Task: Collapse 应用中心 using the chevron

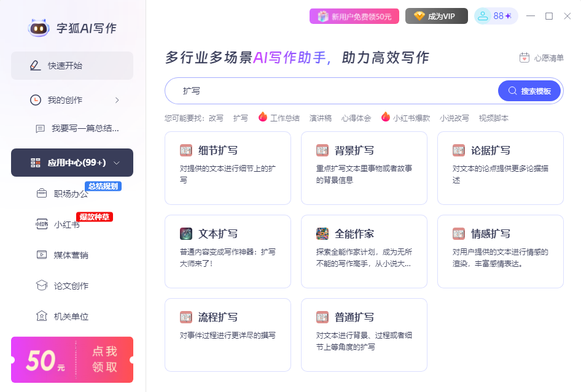Action: [116, 163]
